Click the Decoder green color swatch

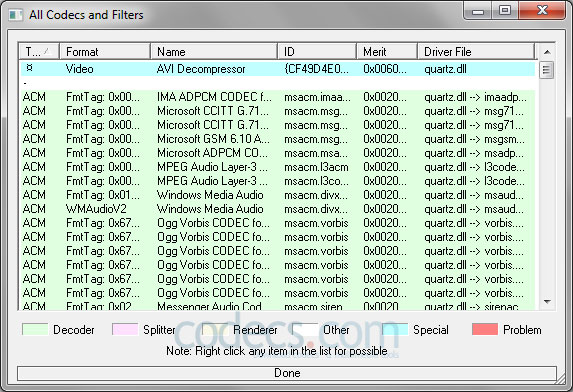point(35,330)
